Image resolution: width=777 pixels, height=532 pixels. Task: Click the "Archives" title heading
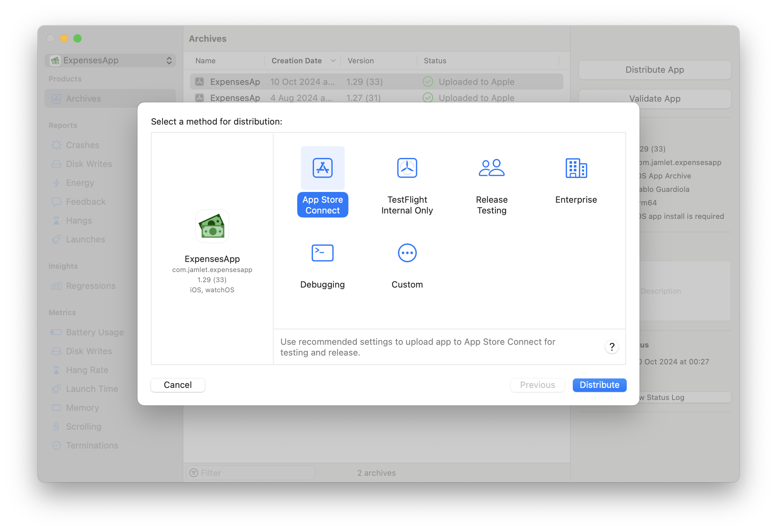[x=208, y=39]
